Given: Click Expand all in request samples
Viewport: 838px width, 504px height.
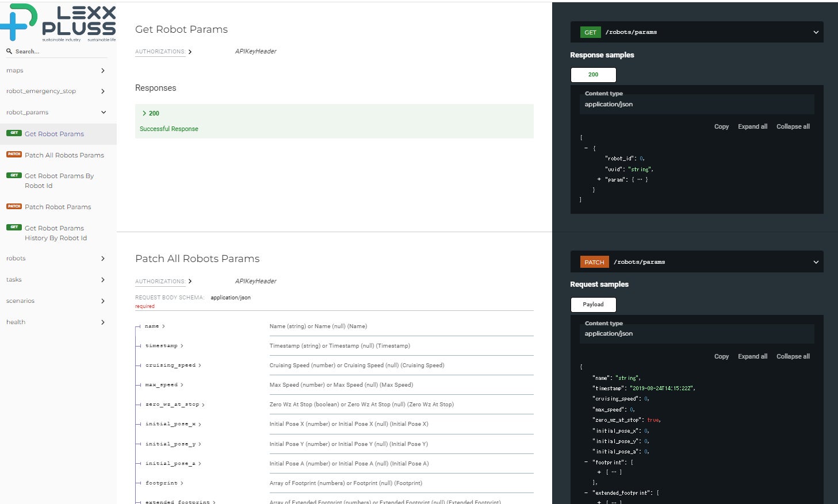Looking at the screenshot, I should point(752,356).
